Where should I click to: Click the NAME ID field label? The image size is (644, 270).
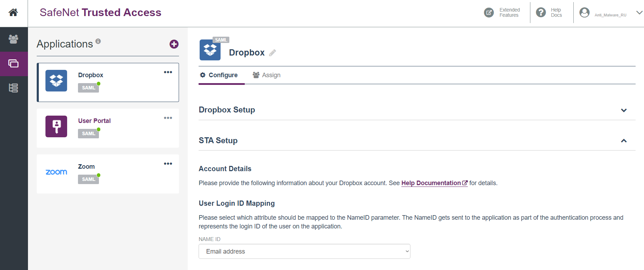click(x=209, y=239)
